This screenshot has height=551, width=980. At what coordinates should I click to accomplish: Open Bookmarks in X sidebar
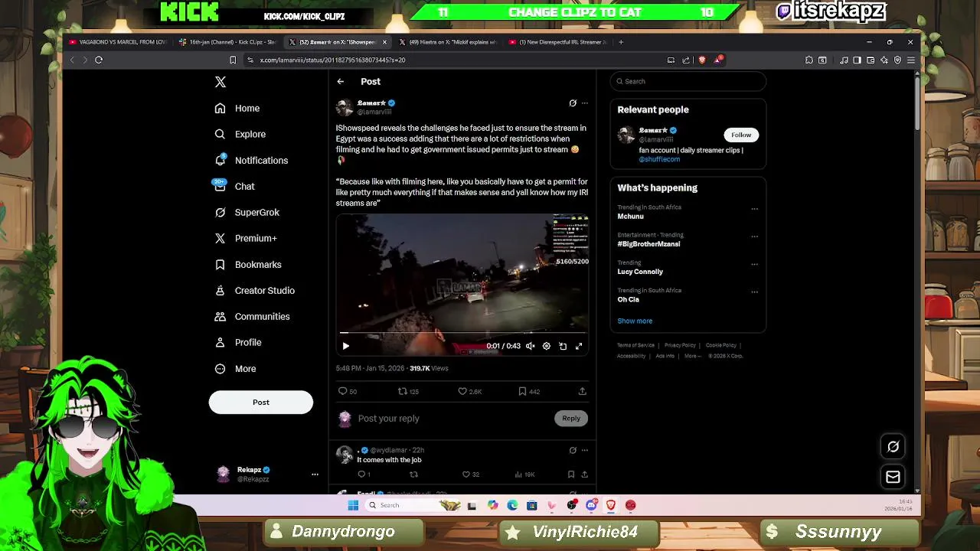248,265
